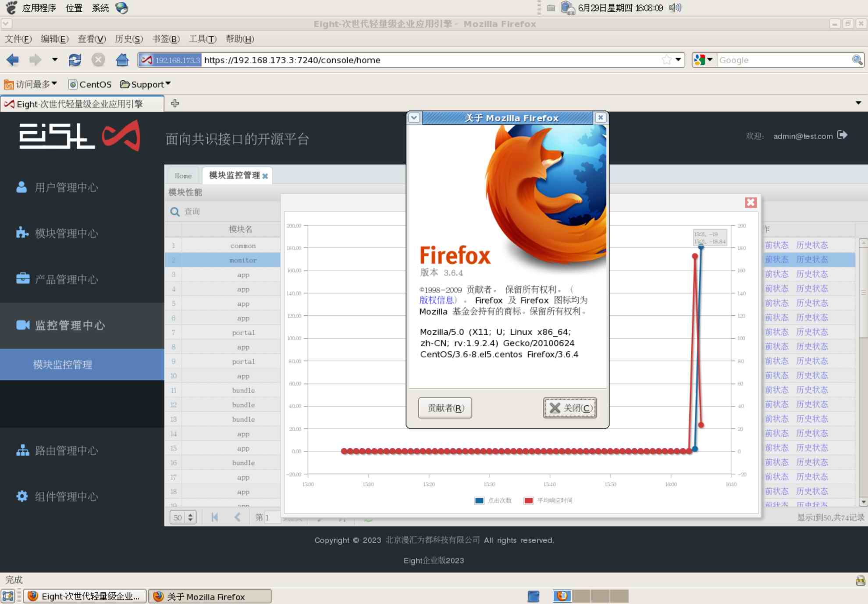Click the browser Back arrow
This screenshot has width=868, height=604.
coord(13,60)
